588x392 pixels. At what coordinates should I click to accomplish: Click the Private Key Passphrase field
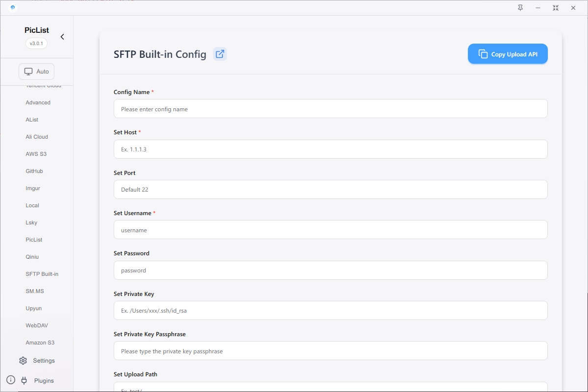[331, 351]
